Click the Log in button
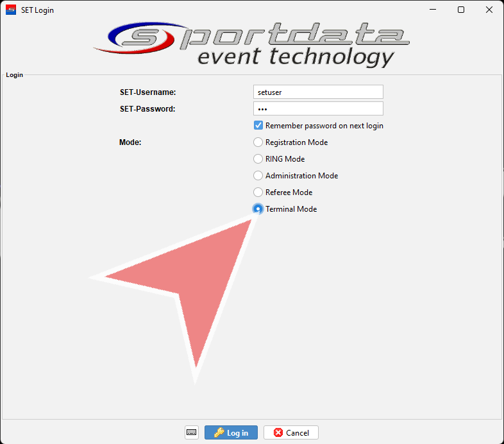The width and height of the screenshot is (504, 444). pos(231,432)
